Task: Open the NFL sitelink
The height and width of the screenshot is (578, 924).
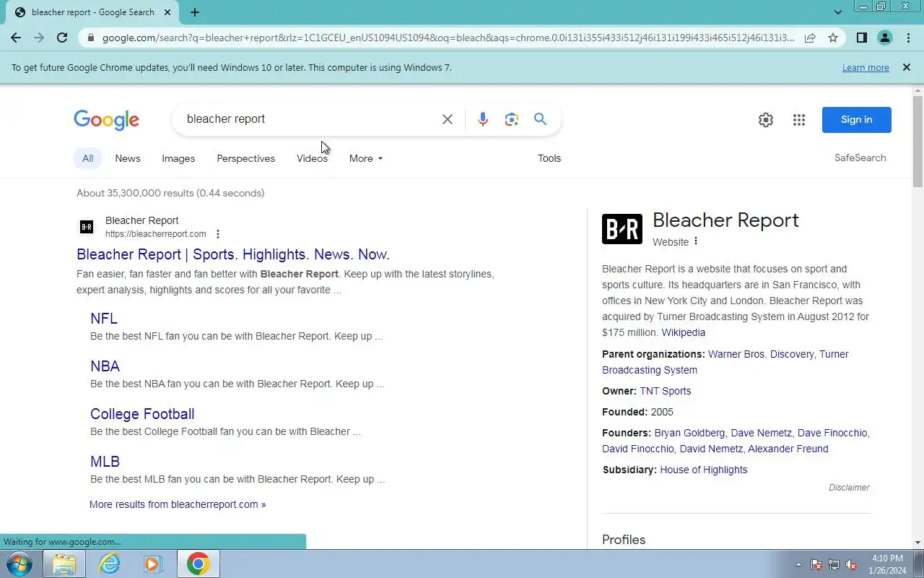Action: pos(104,319)
